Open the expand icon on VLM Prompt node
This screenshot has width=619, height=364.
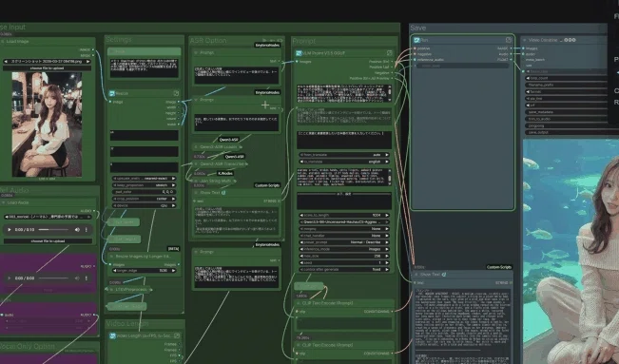tap(390, 53)
